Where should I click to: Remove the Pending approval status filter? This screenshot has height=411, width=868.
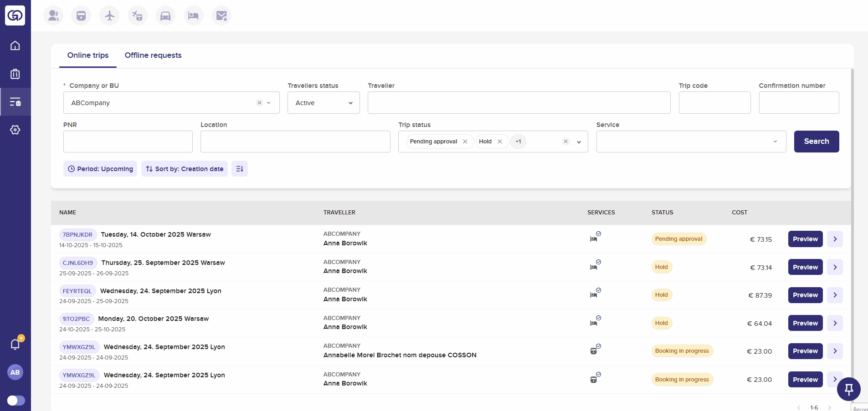coord(465,142)
